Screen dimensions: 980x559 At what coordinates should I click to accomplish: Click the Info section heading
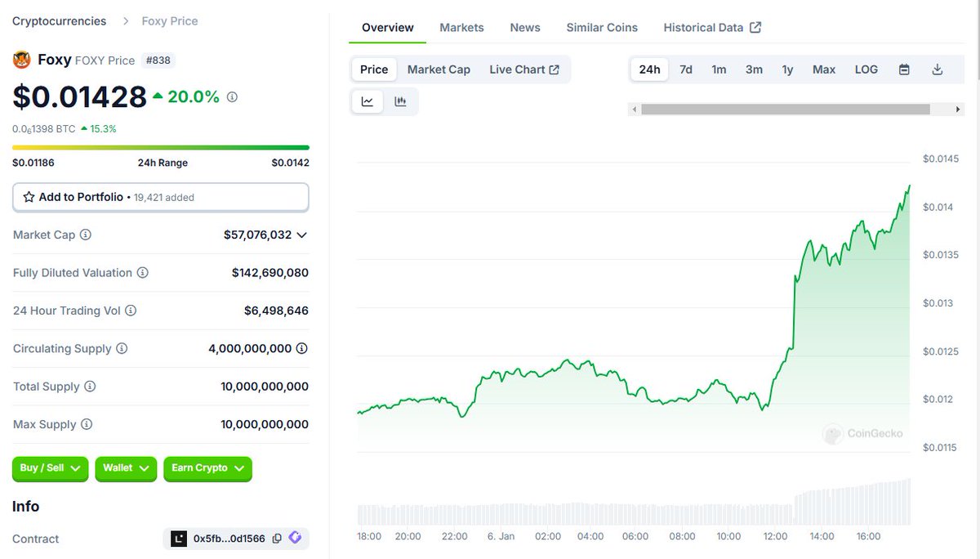click(x=25, y=507)
